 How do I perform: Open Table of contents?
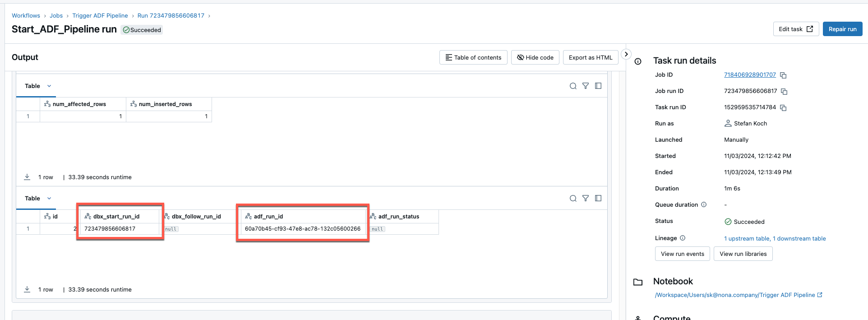tap(473, 57)
